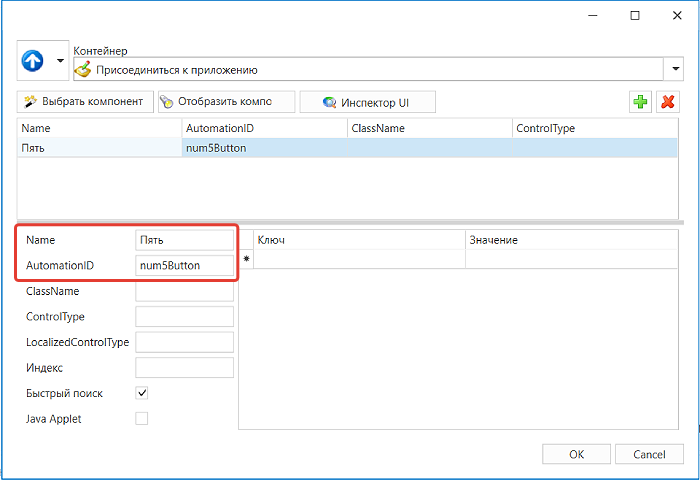Open the dropdown arrow beside the blue up-arrow
This screenshot has height=481, width=700.
60,61
